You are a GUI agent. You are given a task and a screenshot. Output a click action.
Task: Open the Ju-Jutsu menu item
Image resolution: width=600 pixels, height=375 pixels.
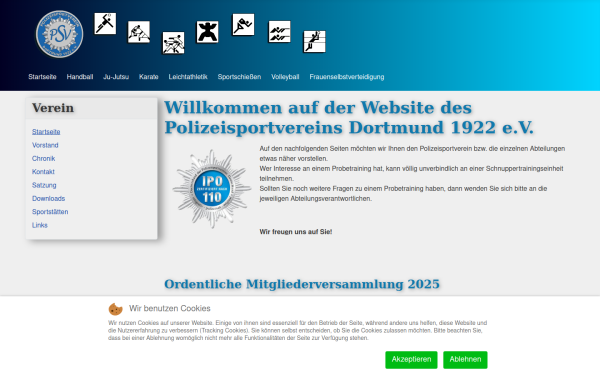[116, 77]
